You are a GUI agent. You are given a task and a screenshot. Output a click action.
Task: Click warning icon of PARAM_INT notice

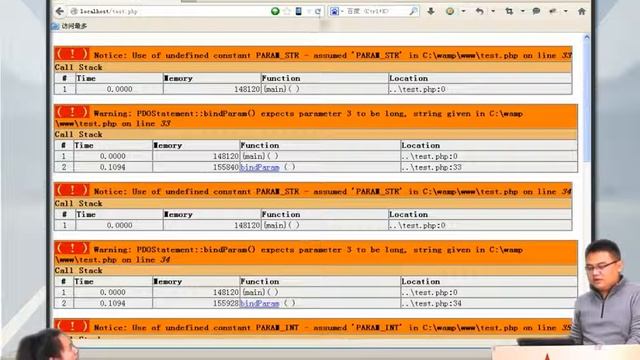coord(72,326)
